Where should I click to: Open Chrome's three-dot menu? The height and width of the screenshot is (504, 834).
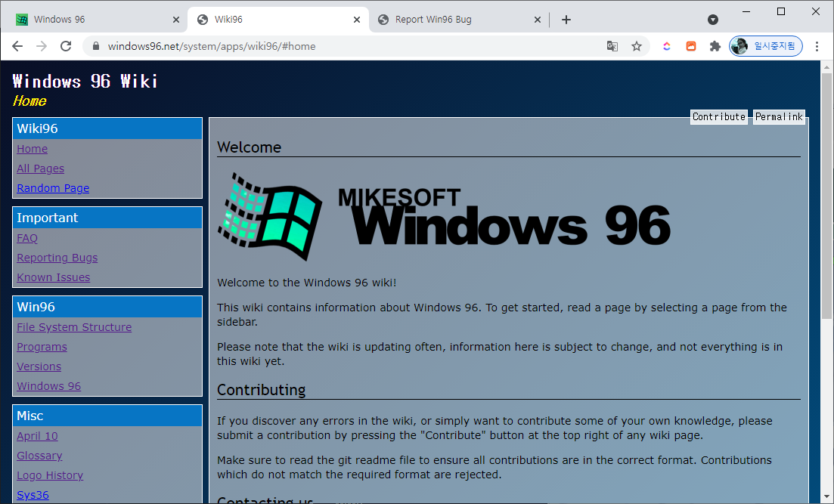click(x=817, y=46)
